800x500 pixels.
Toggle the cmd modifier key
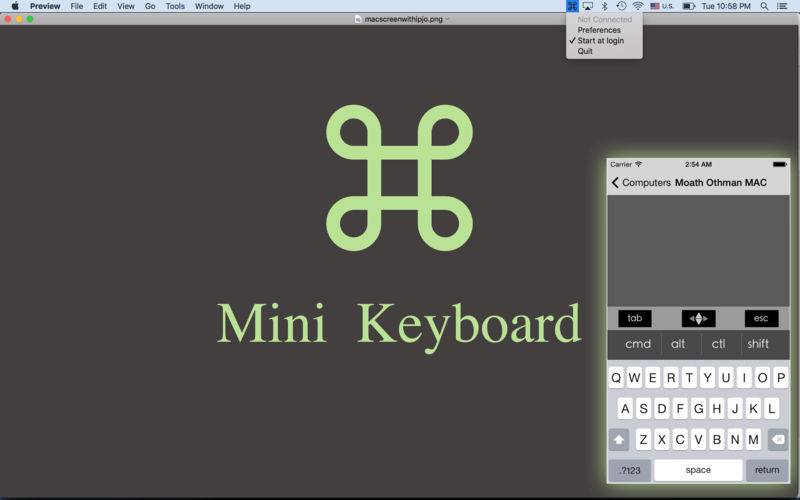[638, 344]
